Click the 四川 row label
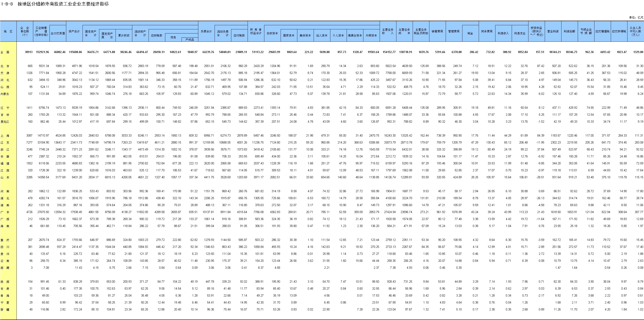The image size is (644, 320). [x=5, y=247]
